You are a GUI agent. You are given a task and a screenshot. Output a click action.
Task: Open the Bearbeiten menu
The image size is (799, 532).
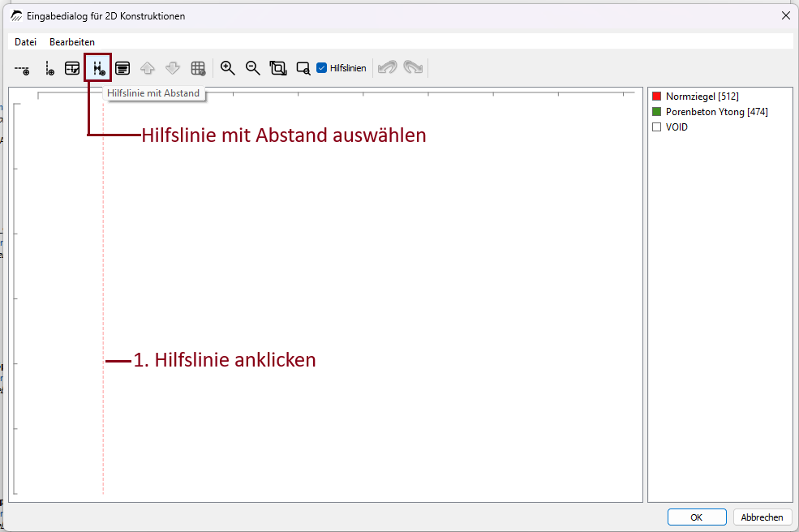[72, 42]
